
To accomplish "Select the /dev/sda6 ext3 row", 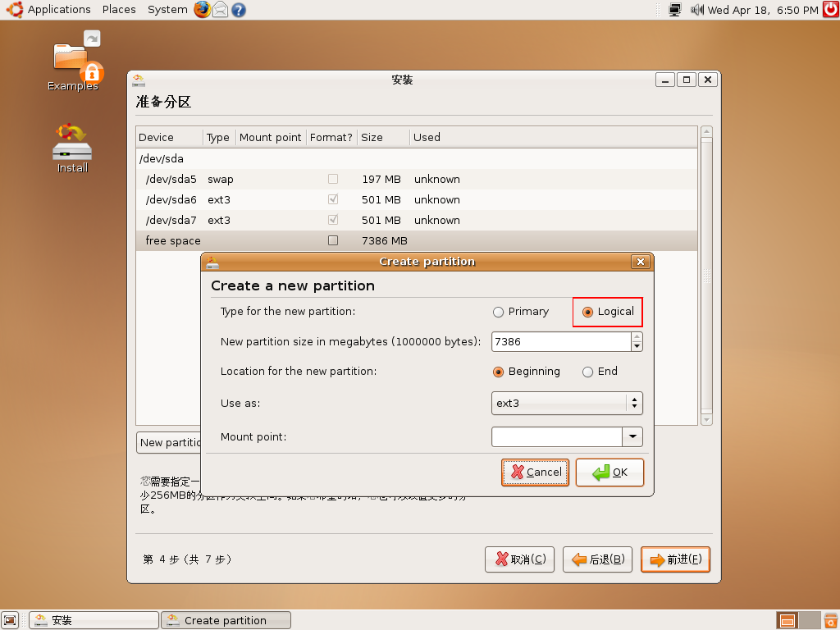I will 417,199.
